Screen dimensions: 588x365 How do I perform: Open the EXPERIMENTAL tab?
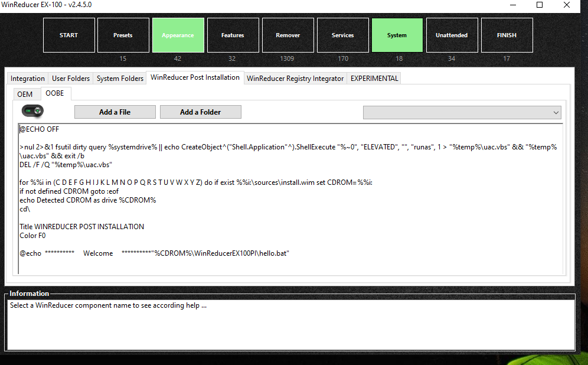coord(374,79)
